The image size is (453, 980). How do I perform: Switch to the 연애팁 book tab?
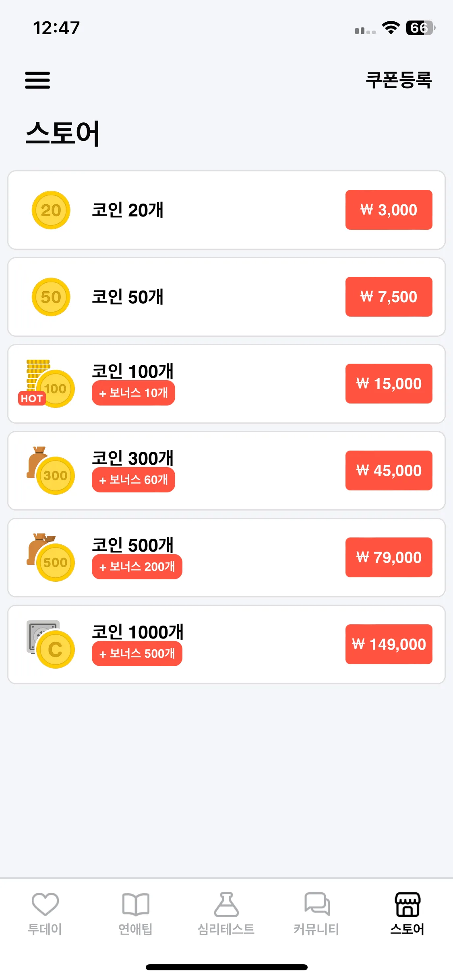136,914
